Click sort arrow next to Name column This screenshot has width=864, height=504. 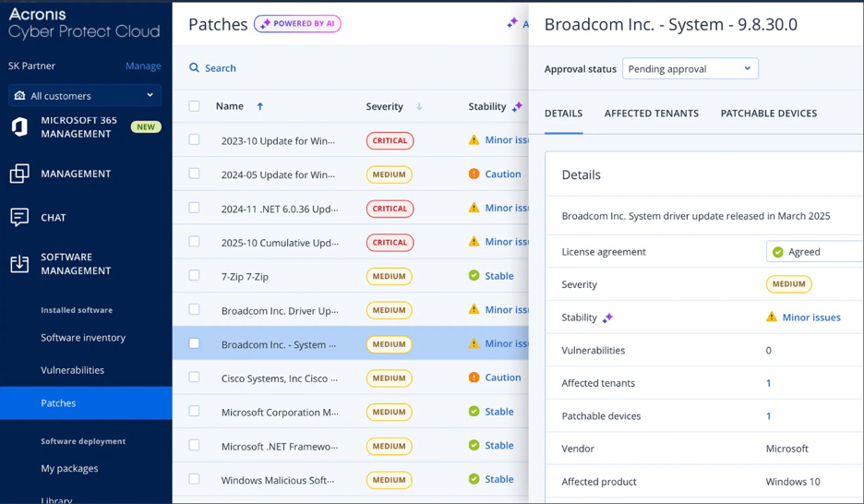260,106
